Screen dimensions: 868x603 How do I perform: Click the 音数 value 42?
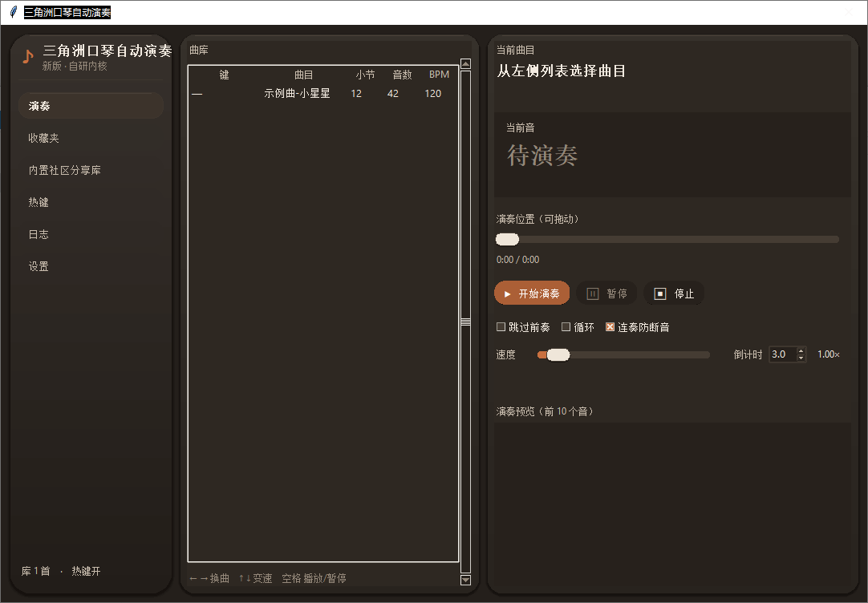point(393,94)
